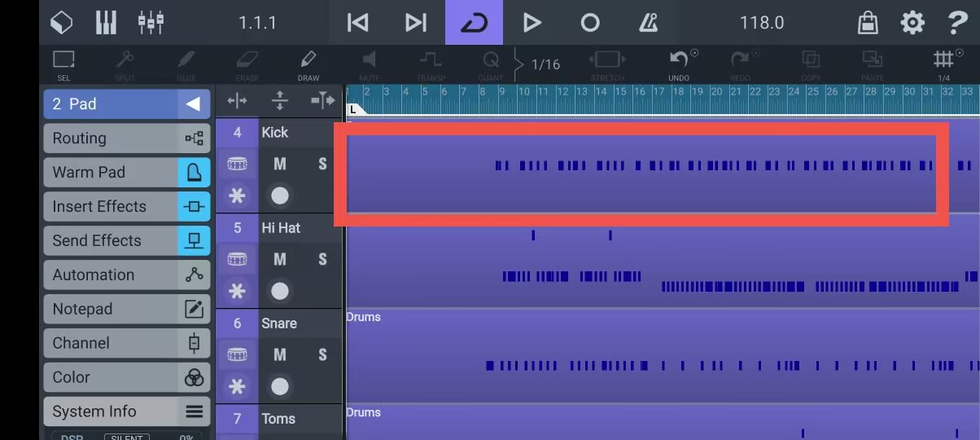Screen dimensions: 980x440
Task: Open the Warm Pad instrument
Action: tap(126, 173)
